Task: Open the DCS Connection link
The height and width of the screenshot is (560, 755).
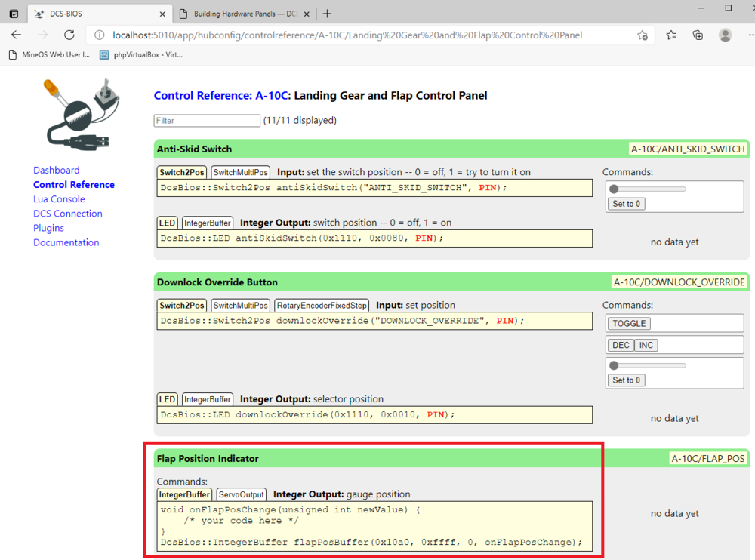Action: click(x=67, y=214)
